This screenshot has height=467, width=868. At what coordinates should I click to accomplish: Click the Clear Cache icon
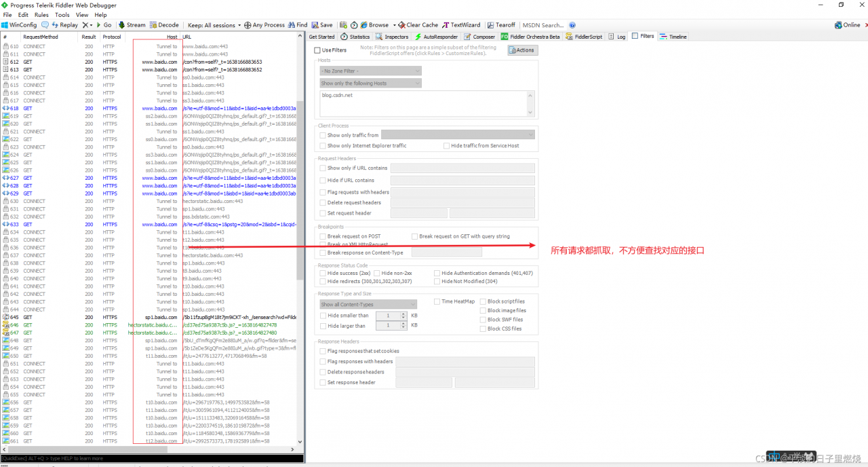tap(402, 25)
